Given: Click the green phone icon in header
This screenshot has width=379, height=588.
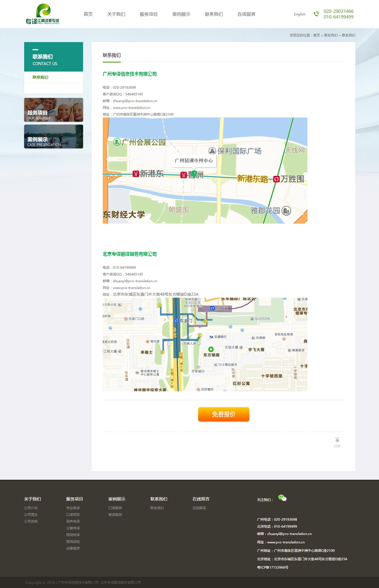Looking at the screenshot, I should [x=316, y=14].
